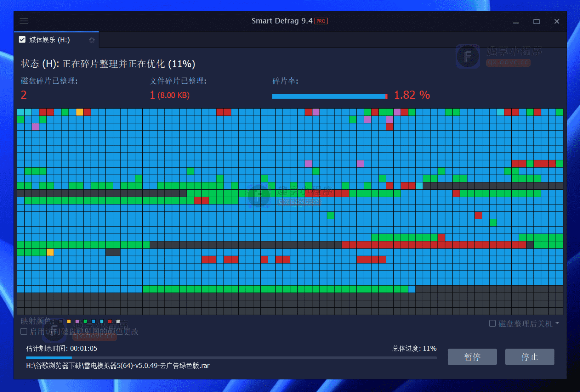Enable 启用访问磁盘映射图的颜色更改 checkbox

click(x=24, y=332)
